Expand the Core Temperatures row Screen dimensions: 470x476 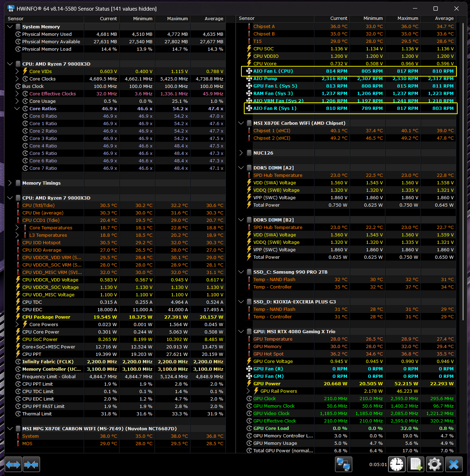click(17, 228)
